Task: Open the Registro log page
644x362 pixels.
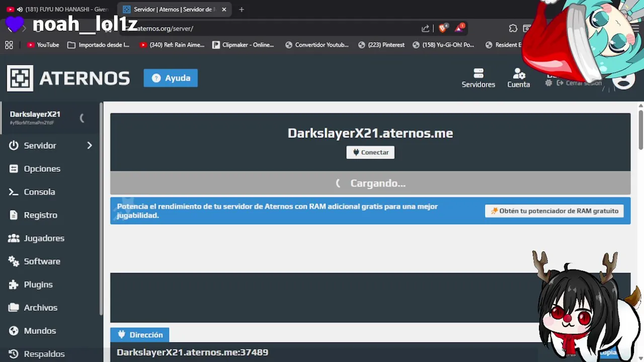Action: tap(40, 215)
